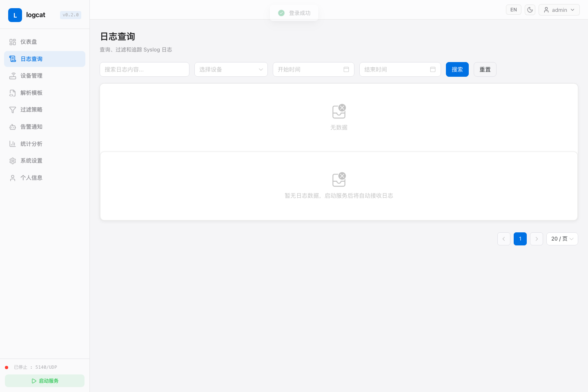Click the calendar icon in 结束时间 field

point(433,69)
